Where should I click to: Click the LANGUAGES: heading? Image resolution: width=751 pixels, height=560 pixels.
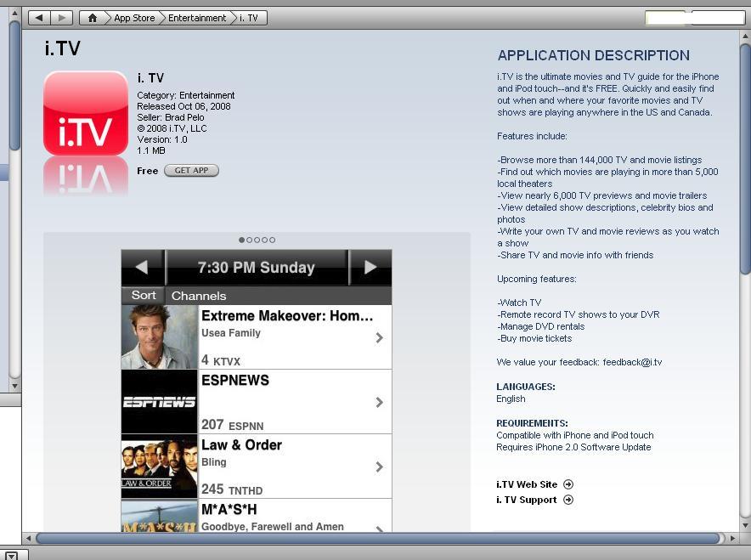tap(526, 387)
